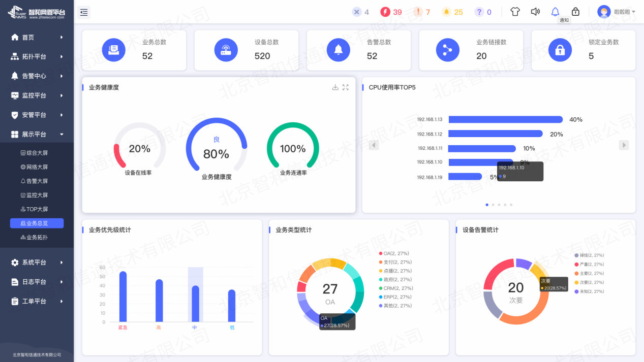Open the theme skin shirt icon

515,12
